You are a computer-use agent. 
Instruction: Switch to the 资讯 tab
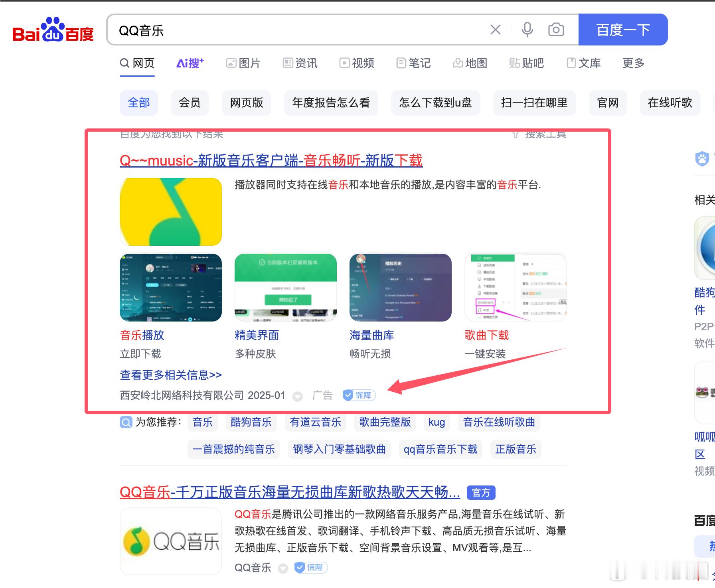tap(300, 63)
